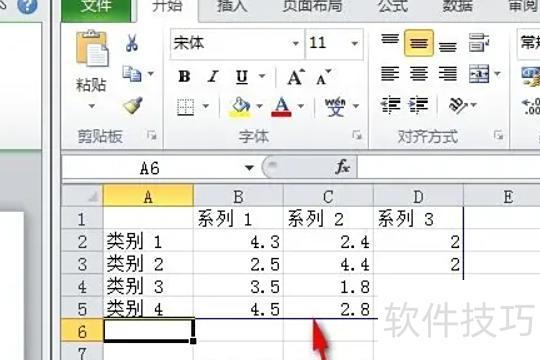Screen dimensions: 540x360
Task: Center text horizontally
Action: [418, 73]
